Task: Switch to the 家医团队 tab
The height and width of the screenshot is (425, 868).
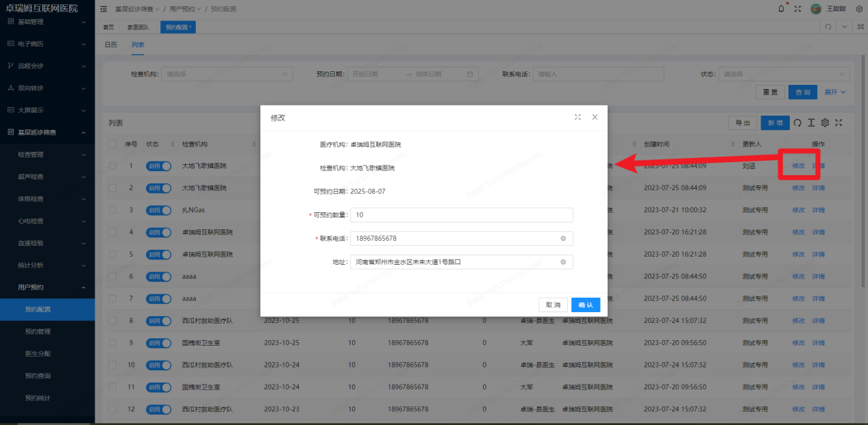Action: tap(138, 27)
